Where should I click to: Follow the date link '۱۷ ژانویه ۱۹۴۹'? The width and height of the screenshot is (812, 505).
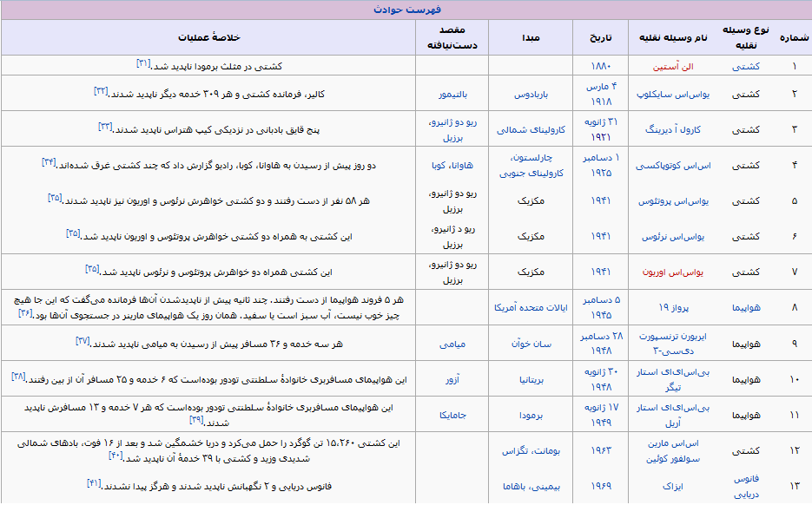601,415
